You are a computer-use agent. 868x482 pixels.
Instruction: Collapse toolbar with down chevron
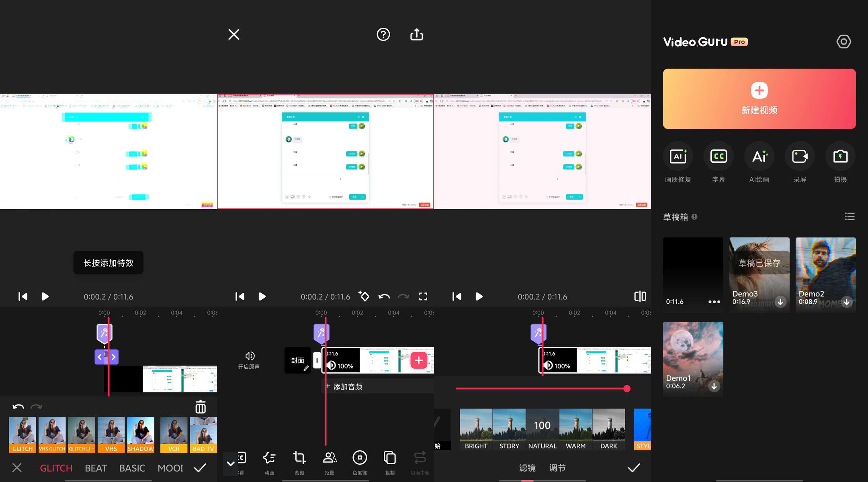pos(230,464)
